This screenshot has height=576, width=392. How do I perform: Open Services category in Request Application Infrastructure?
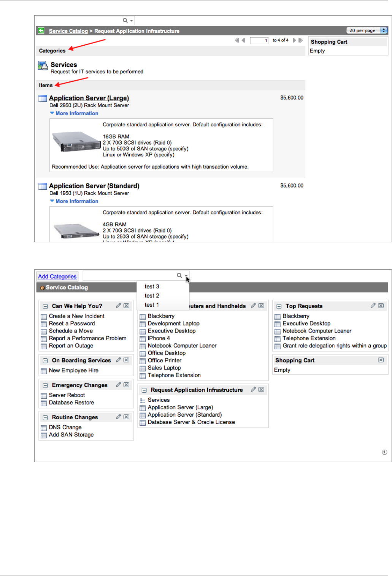click(x=159, y=400)
